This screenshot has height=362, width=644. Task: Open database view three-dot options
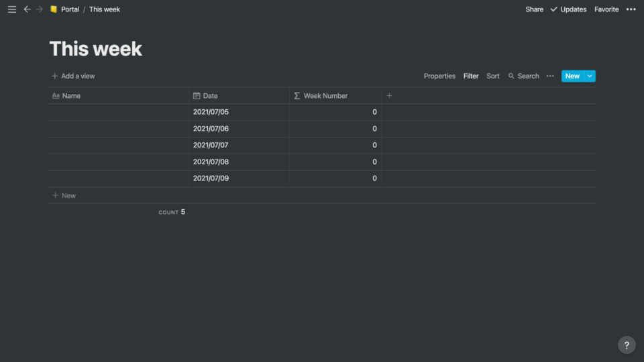coord(550,76)
